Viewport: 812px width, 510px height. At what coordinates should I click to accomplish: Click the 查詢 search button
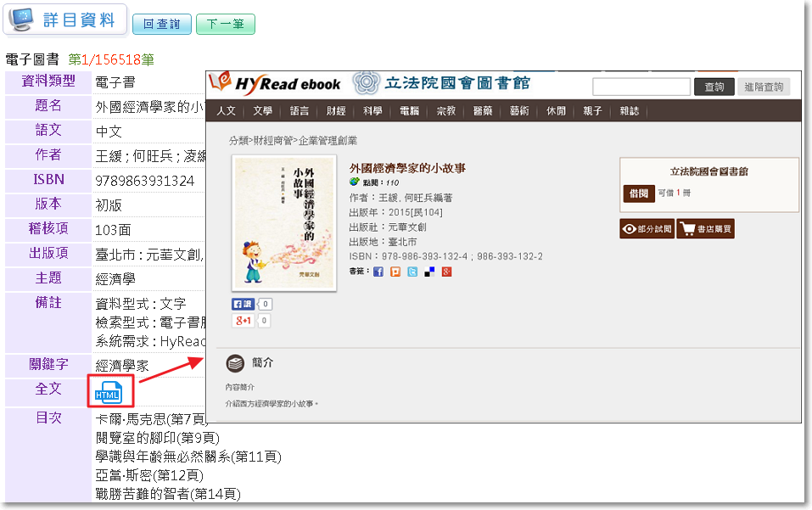(714, 87)
